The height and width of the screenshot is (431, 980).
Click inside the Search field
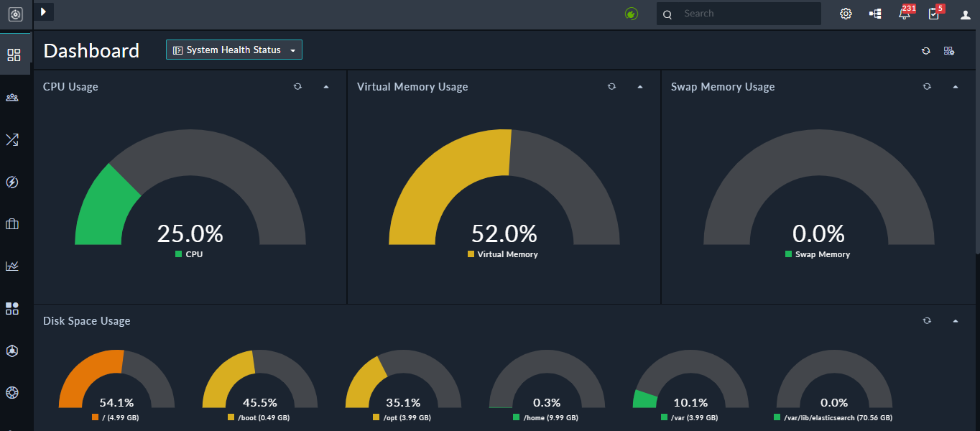739,13
